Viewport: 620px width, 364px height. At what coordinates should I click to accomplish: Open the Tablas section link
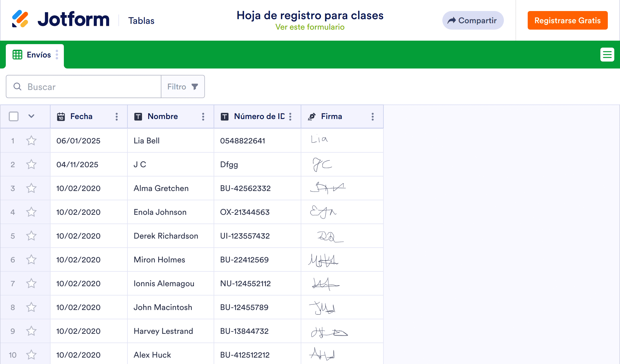pyautogui.click(x=141, y=21)
